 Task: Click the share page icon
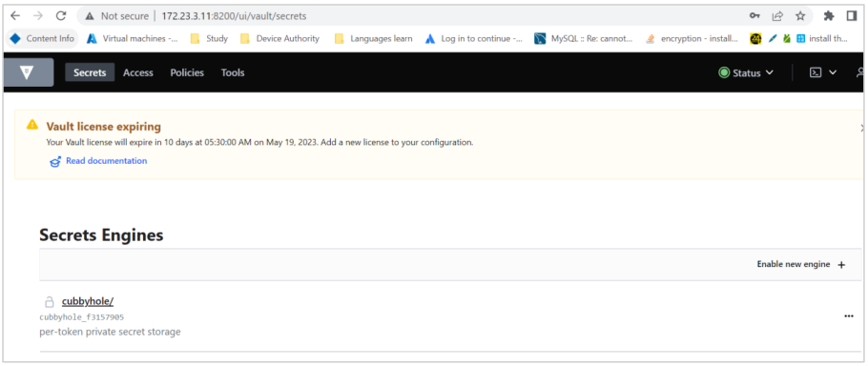pos(777,16)
